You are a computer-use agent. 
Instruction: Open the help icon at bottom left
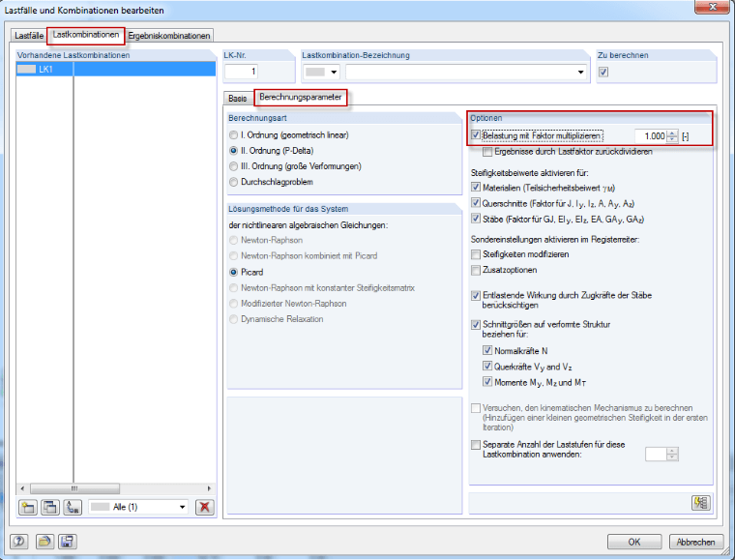coord(19,542)
